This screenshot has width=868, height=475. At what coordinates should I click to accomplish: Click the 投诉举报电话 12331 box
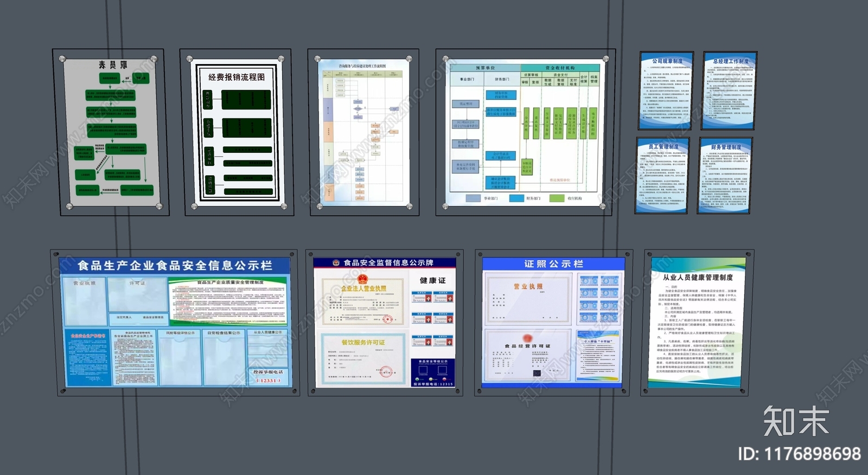(268, 376)
